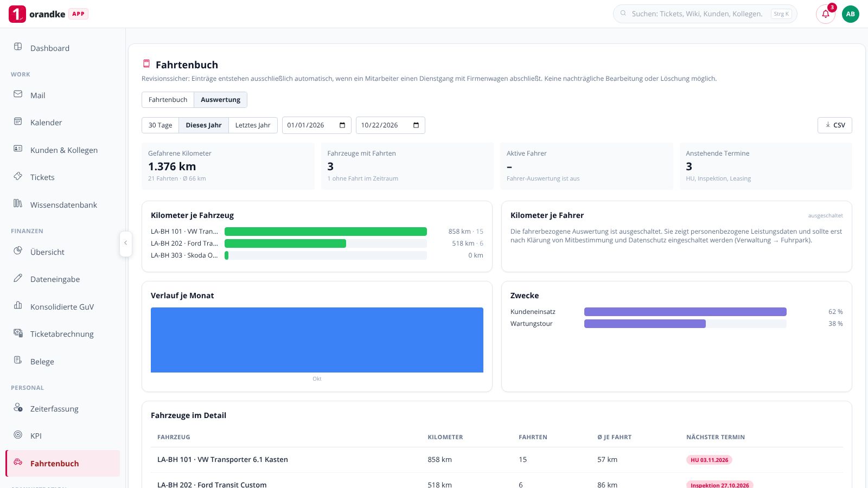Click the HU 03.11.2026 badge

pyautogui.click(x=709, y=460)
